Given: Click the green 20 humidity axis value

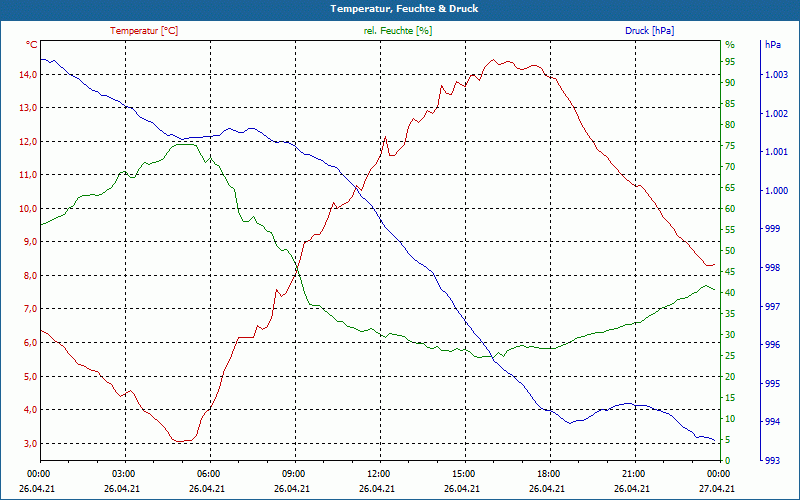Looking at the screenshot, I should pyautogui.click(x=730, y=377).
